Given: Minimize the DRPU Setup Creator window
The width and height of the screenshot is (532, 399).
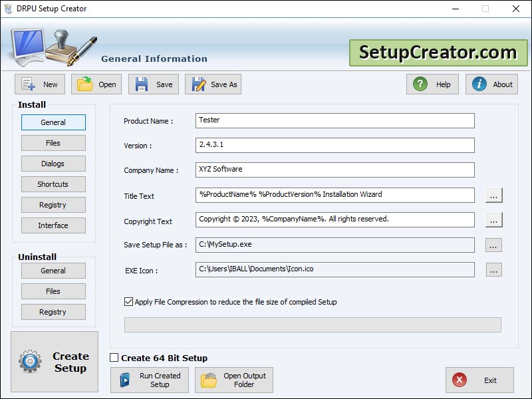Looking at the screenshot, I should [x=456, y=9].
